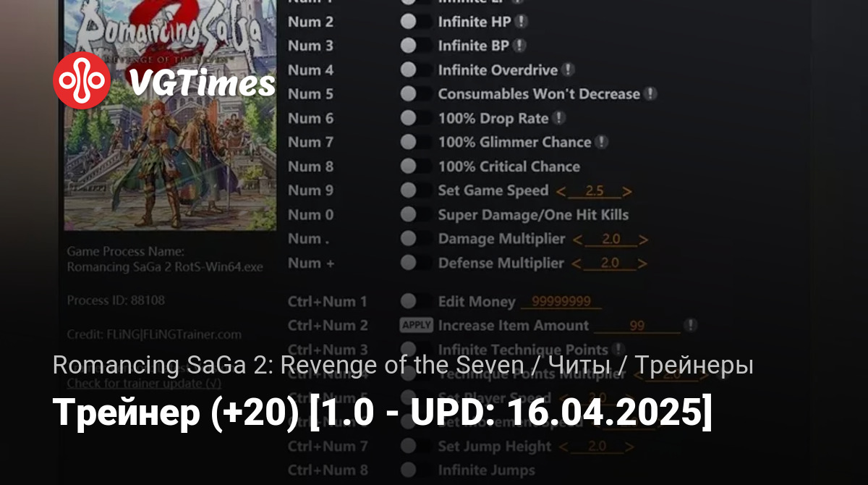Image resolution: width=868 pixels, height=485 pixels.
Task: Toggle the Infinite HP cheat
Action: (x=415, y=22)
